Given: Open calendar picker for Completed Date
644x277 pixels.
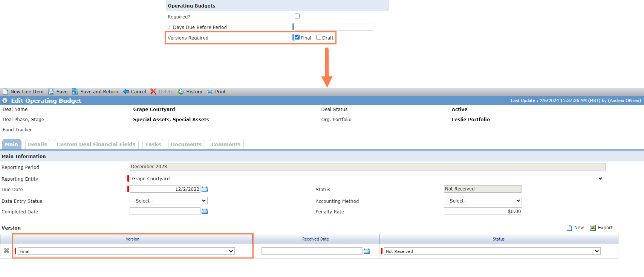Looking at the screenshot, I should tap(205, 211).
